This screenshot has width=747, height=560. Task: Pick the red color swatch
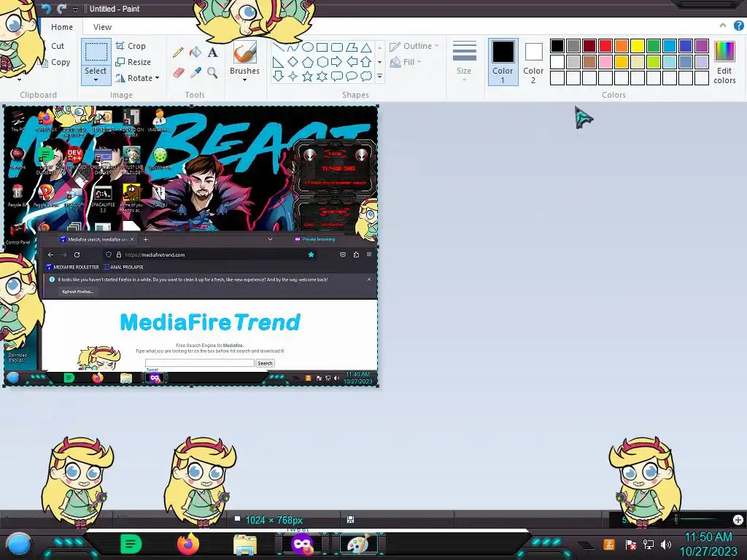[605, 46]
